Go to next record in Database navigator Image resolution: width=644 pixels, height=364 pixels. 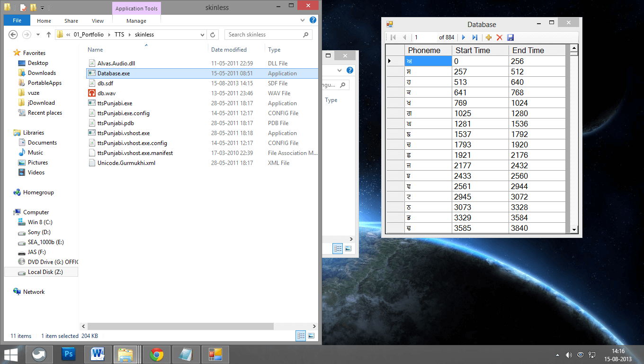tap(464, 37)
